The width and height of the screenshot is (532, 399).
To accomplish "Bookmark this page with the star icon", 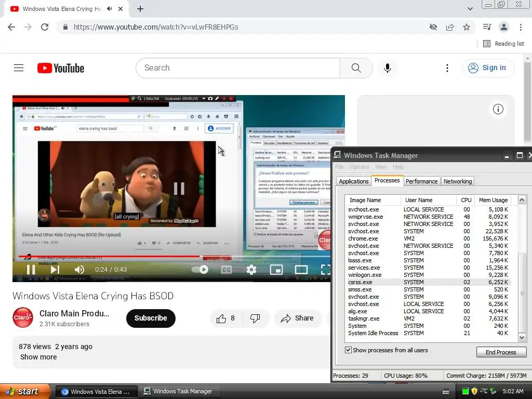I will [467, 27].
